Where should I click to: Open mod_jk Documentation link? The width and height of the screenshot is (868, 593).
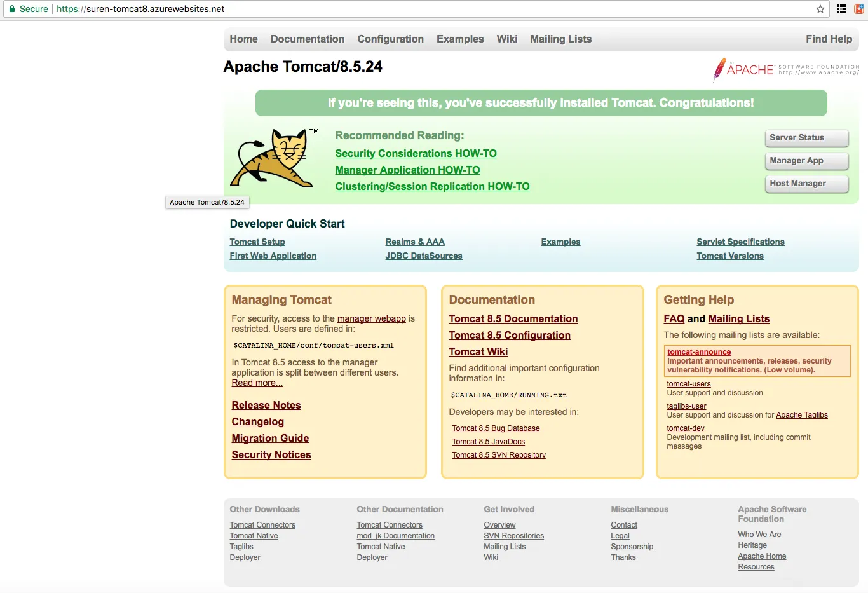(396, 536)
